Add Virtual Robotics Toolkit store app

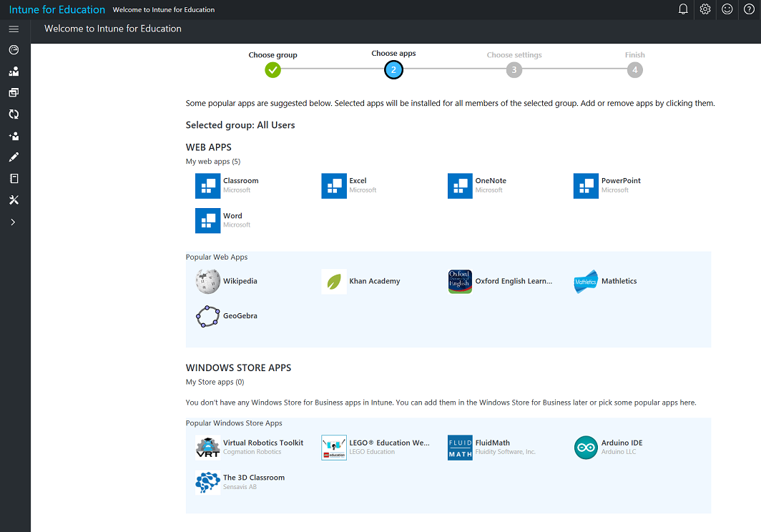[250, 448]
